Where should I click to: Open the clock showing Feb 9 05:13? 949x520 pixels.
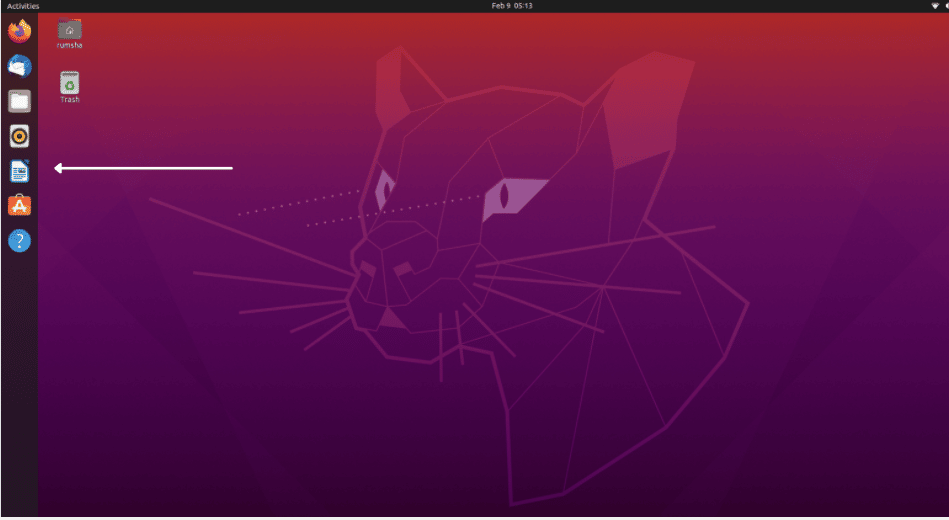[x=512, y=6]
